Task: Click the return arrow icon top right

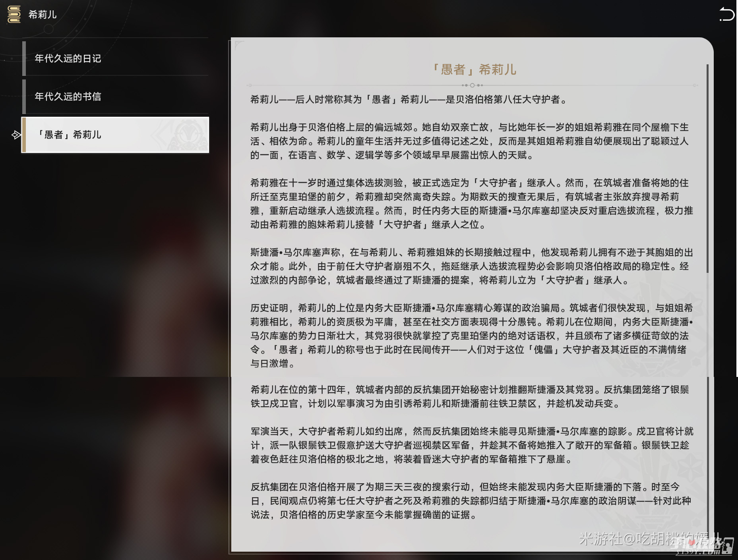Action: [x=726, y=14]
